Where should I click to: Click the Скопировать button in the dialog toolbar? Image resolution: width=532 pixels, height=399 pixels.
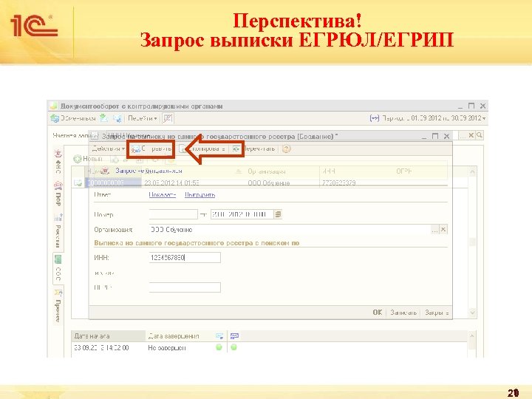tap(202, 149)
